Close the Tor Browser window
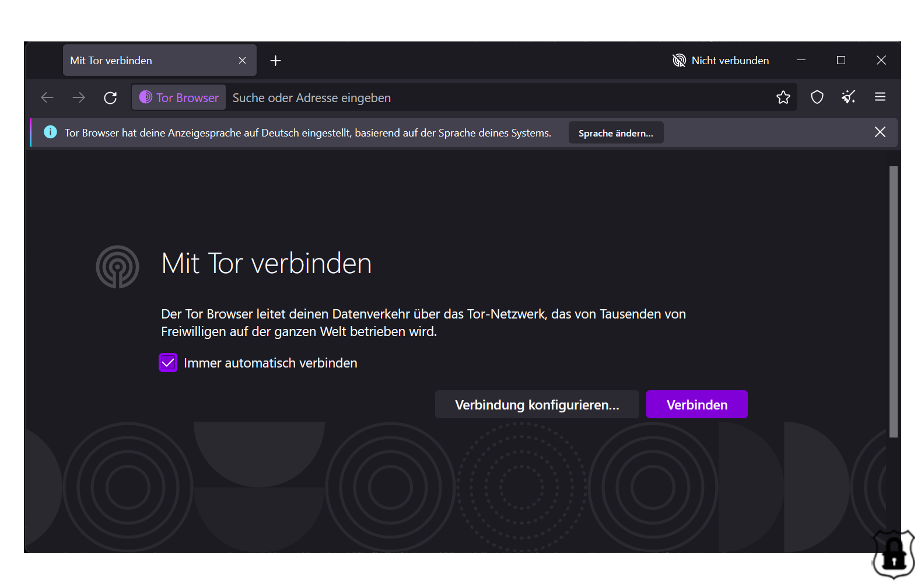Screen dimensions: 921x588 point(881,60)
